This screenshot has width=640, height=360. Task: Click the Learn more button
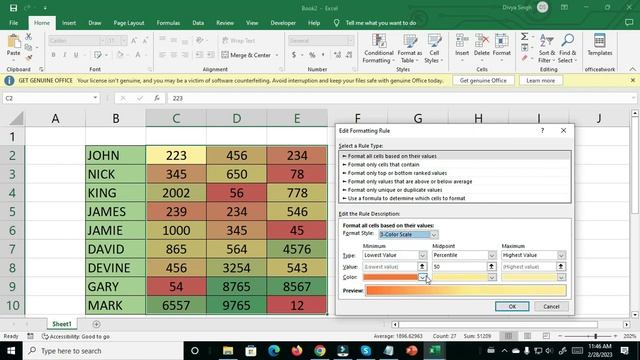(x=540, y=80)
